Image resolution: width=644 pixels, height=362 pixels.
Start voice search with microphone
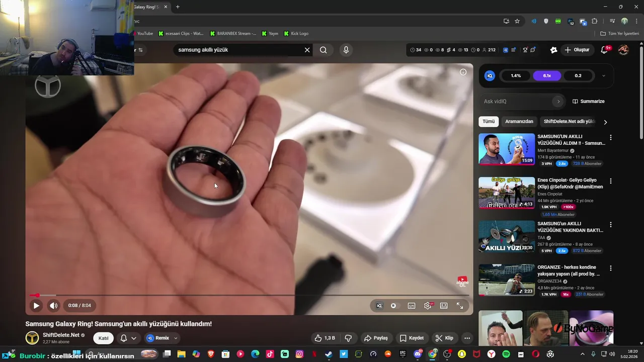tap(346, 50)
